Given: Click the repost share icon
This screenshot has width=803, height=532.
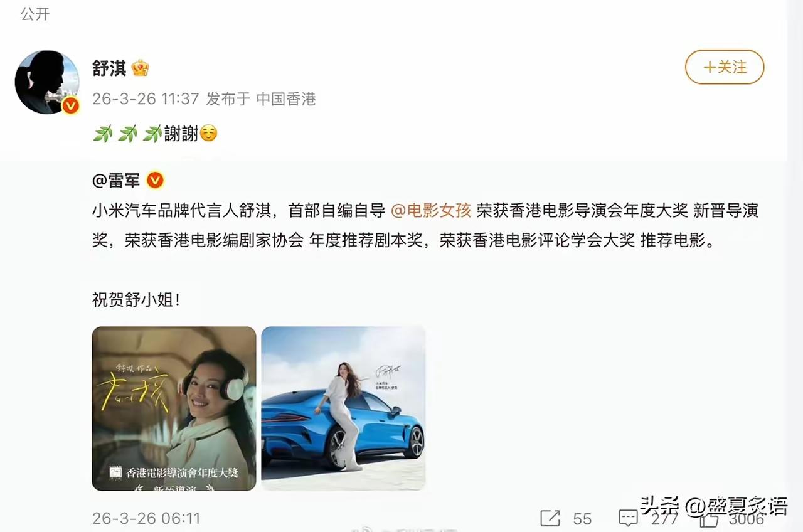Looking at the screenshot, I should coord(550,518).
